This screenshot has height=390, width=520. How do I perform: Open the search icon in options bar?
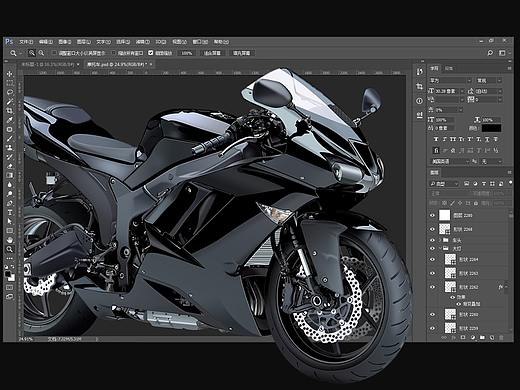(x=490, y=53)
